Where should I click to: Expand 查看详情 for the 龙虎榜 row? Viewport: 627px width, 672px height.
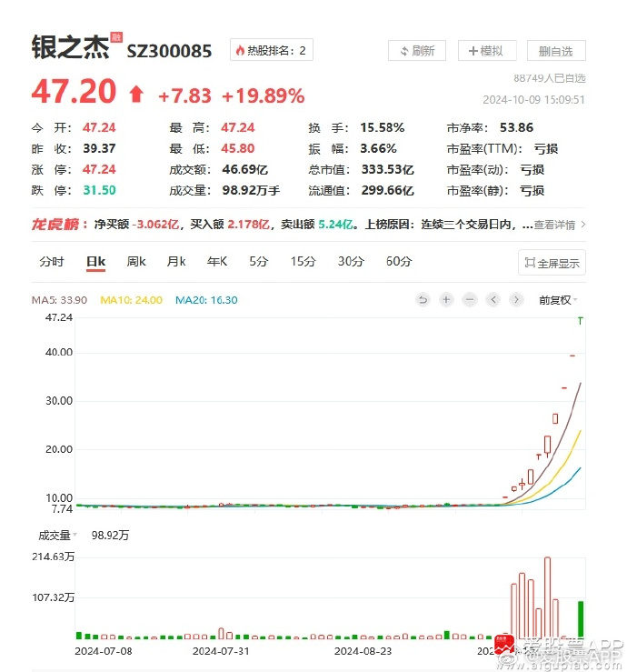pos(559,225)
